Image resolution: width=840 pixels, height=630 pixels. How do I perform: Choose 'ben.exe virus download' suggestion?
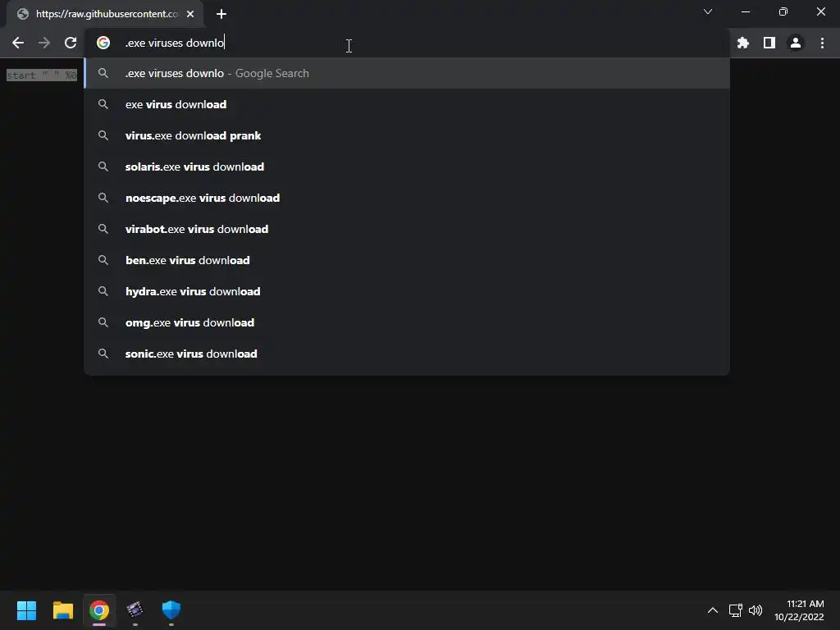coord(407,260)
